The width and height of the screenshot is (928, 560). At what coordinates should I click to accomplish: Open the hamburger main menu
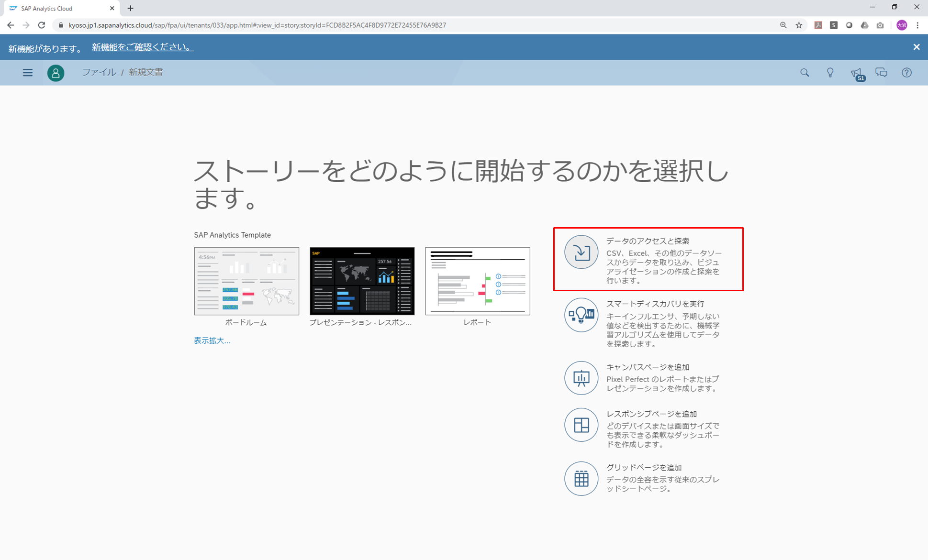pyautogui.click(x=28, y=73)
